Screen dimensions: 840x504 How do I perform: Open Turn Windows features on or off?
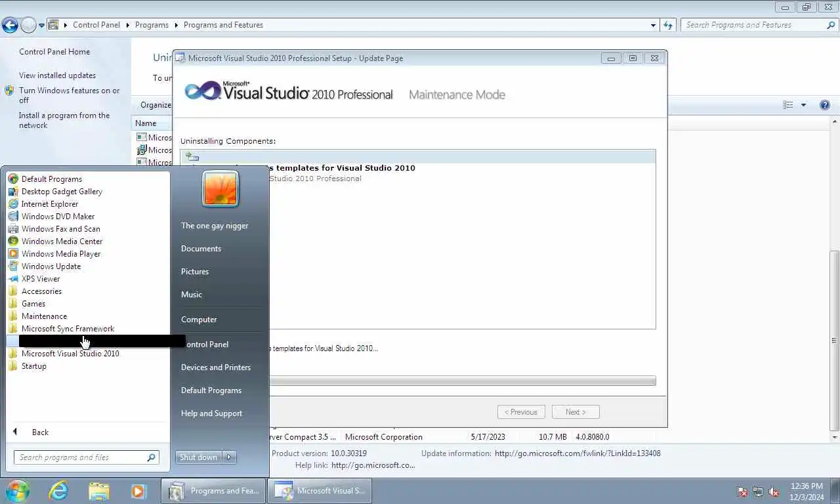69,95
